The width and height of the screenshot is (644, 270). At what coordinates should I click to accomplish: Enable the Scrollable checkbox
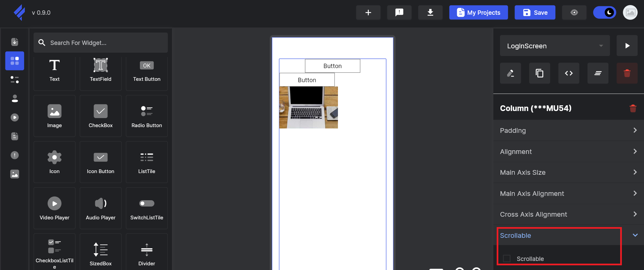coord(507,259)
